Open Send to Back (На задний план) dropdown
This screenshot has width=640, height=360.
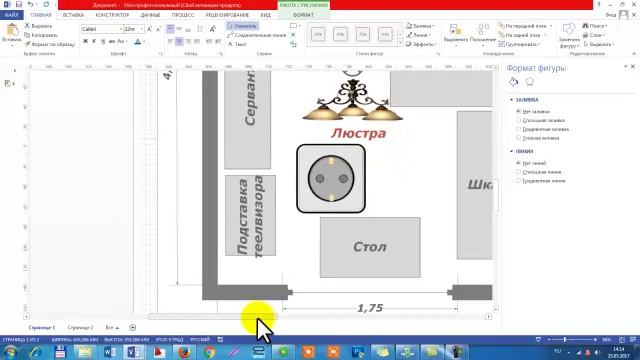(x=522, y=35)
